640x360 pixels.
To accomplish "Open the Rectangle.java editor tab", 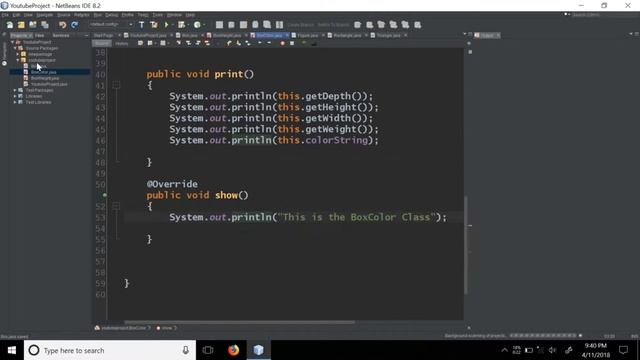I will pos(347,36).
